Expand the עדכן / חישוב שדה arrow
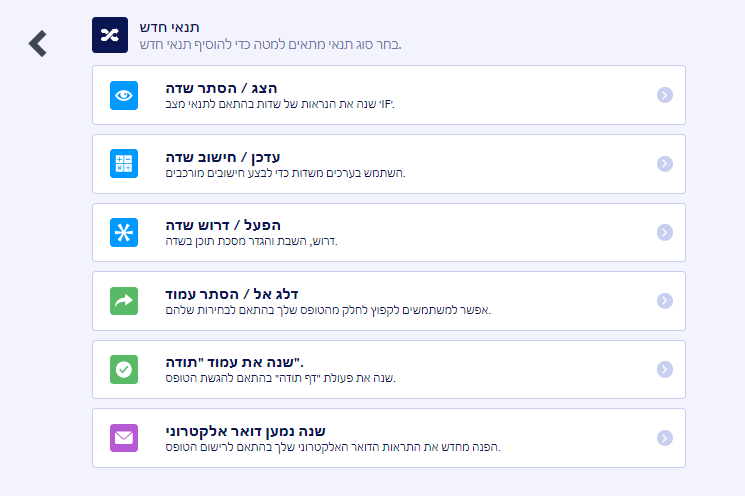 (664, 163)
